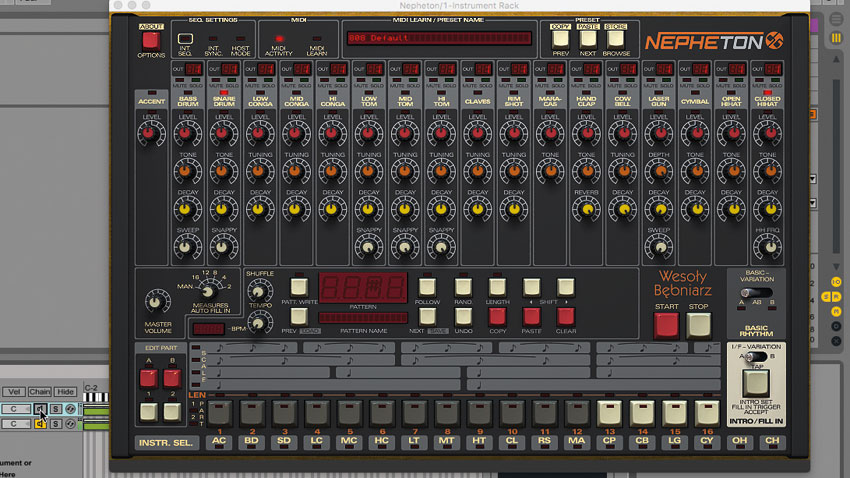Show the Vel editor in Ableton rack
This screenshot has width=850, height=478.
[14, 391]
